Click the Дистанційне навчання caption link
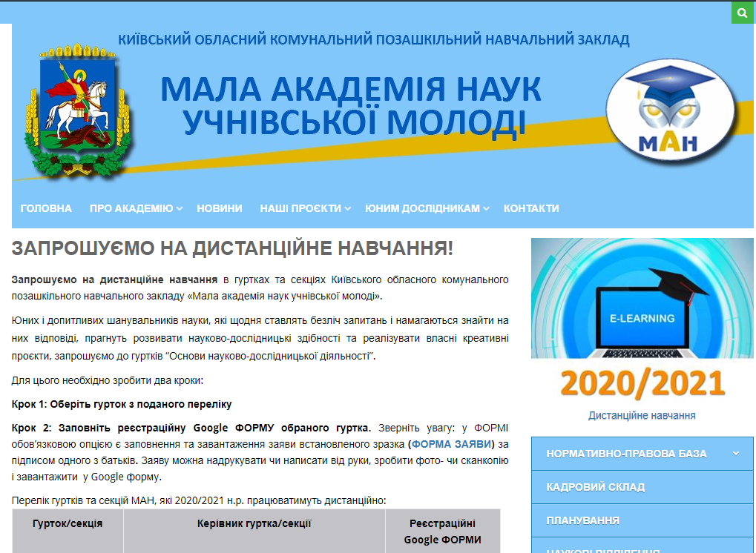 point(642,415)
